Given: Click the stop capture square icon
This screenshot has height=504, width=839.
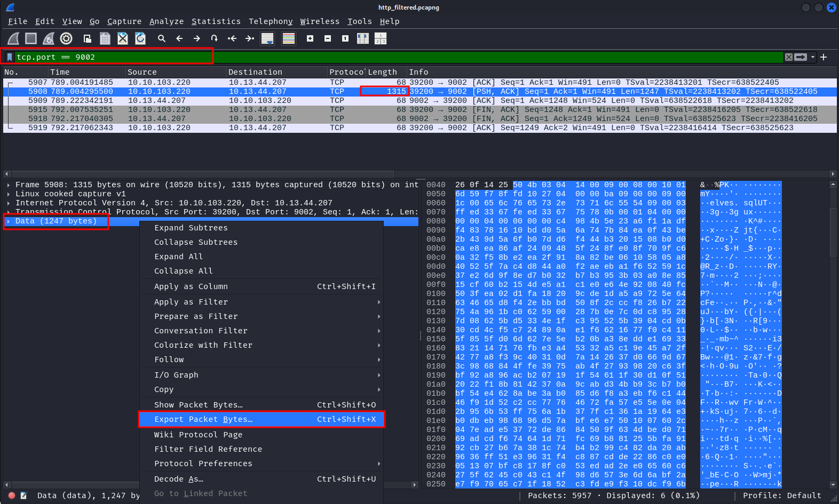Looking at the screenshot, I should (31, 38).
